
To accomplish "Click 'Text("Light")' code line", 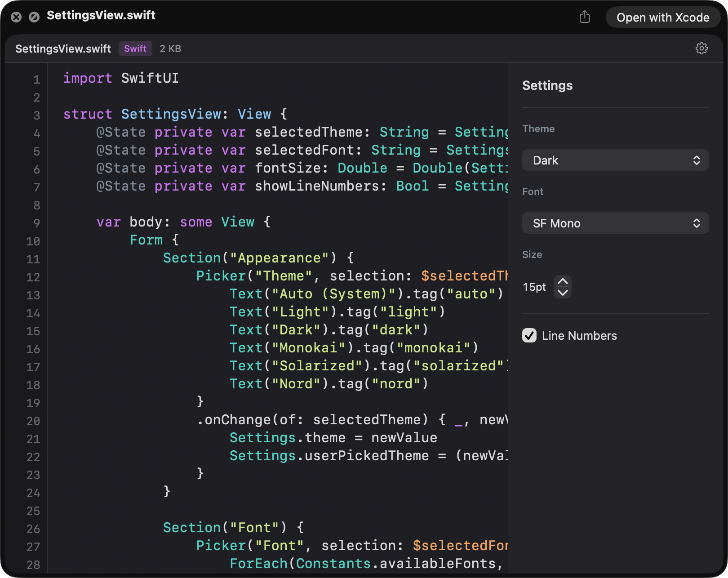I will click(337, 312).
